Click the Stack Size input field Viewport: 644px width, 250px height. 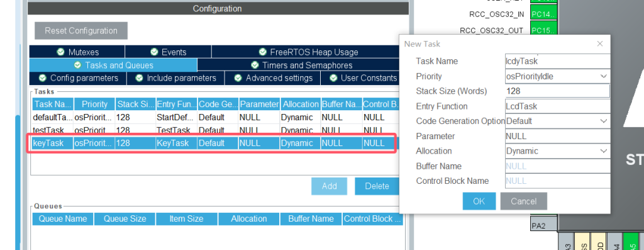(557, 91)
